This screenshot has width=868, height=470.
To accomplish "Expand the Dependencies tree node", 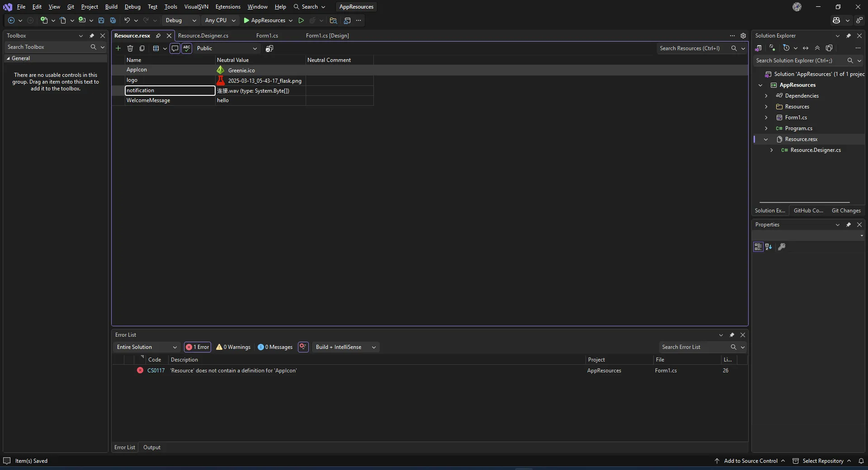I will click(x=766, y=96).
